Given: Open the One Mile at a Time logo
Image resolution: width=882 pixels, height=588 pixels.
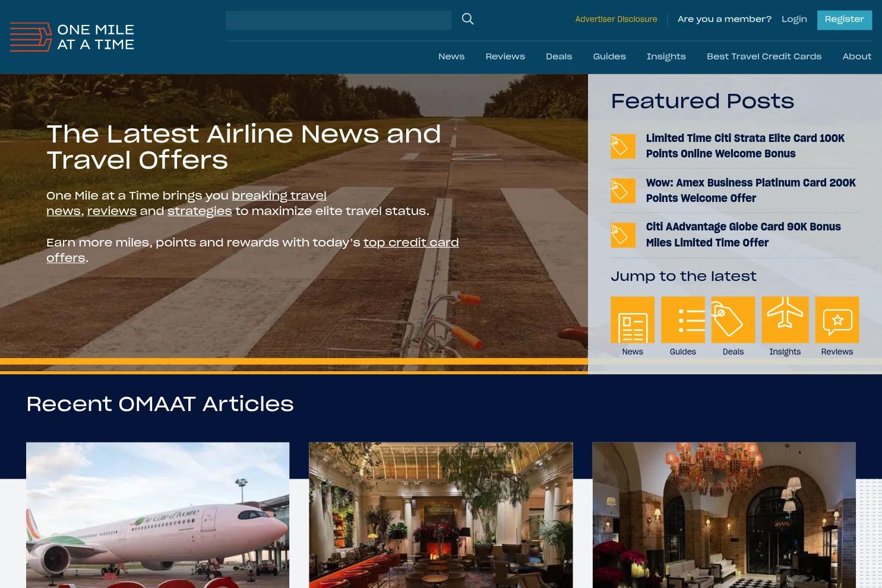Looking at the screenshot, I should 72,37.
